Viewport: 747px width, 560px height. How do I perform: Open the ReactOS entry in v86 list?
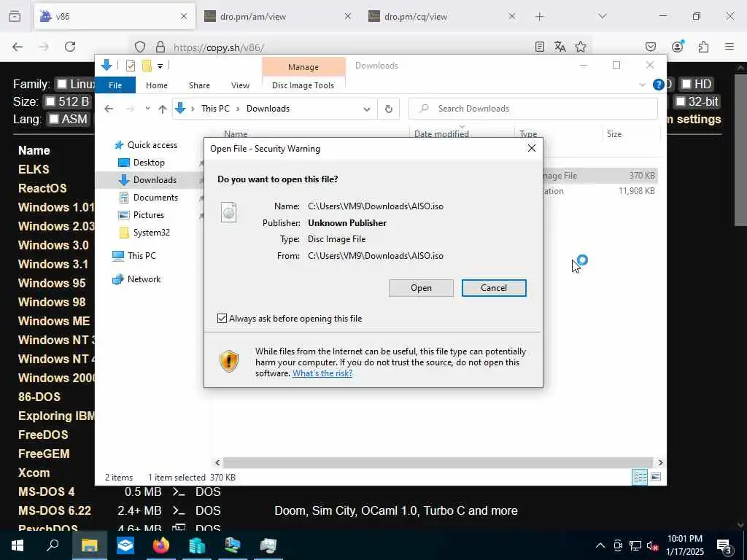[42, 188]
